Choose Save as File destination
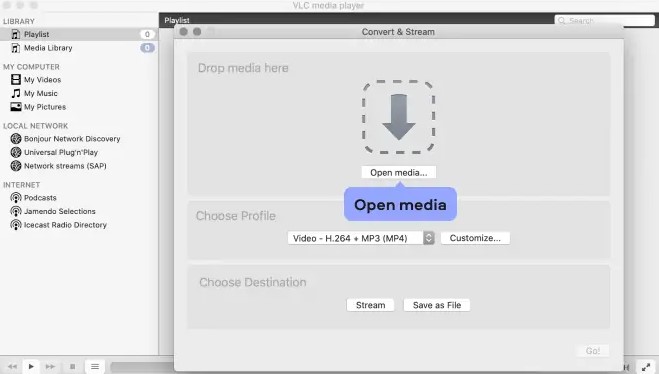This screenshot has width=659, height=374. 437,305
